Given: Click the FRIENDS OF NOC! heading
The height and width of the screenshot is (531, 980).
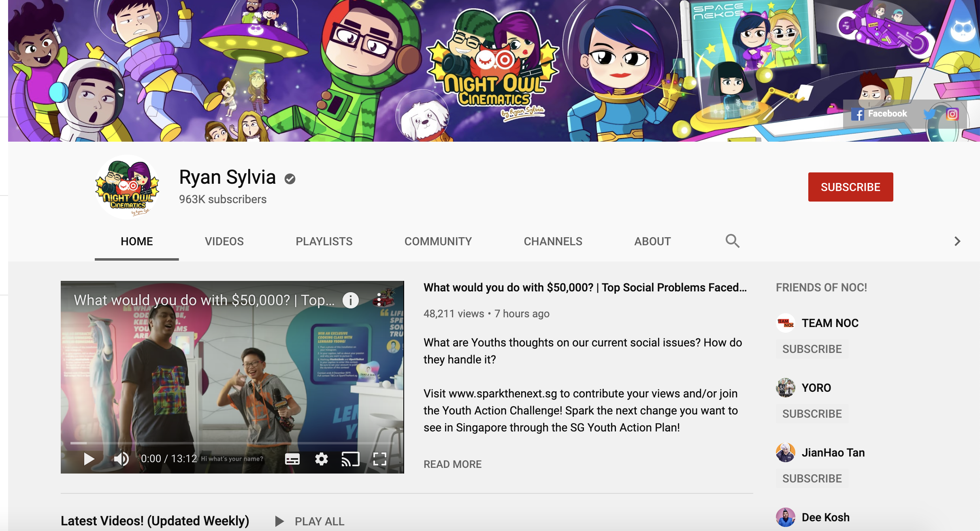Looking at the screenshot, I should tap(821, 287).
